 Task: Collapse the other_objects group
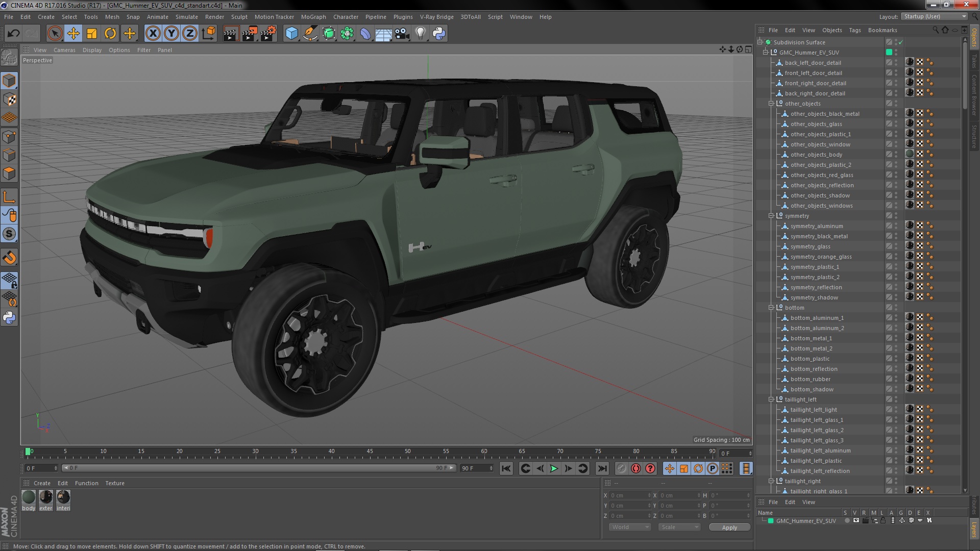(x=771, y=104)
